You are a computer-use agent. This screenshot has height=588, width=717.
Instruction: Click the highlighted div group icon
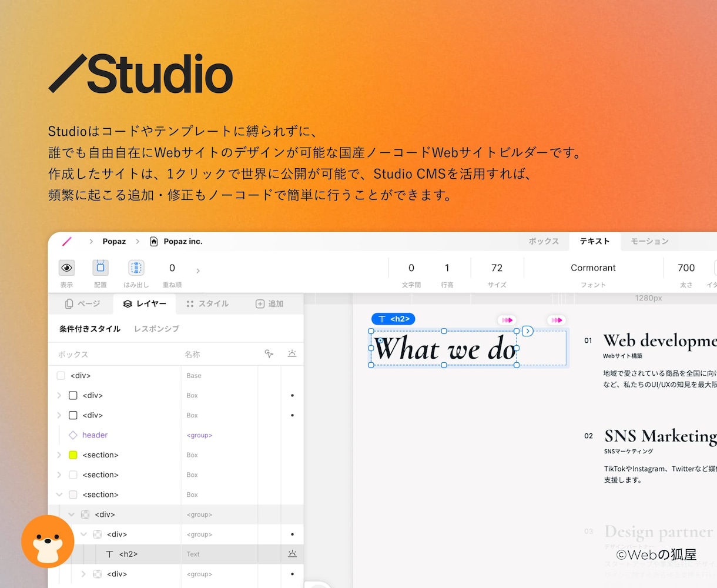85,514
